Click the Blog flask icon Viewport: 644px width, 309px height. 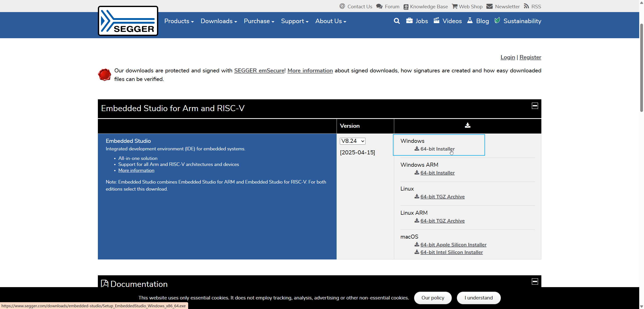click(470, 20)
